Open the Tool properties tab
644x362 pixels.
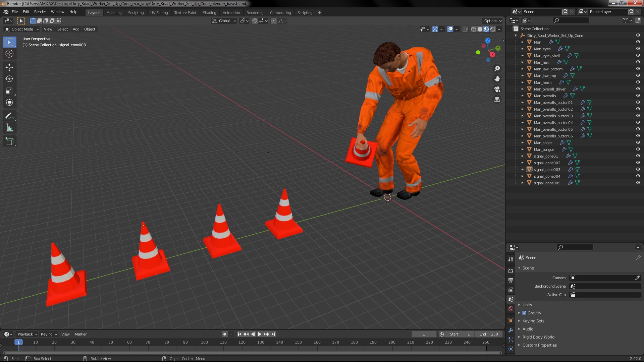click(511, 259)
